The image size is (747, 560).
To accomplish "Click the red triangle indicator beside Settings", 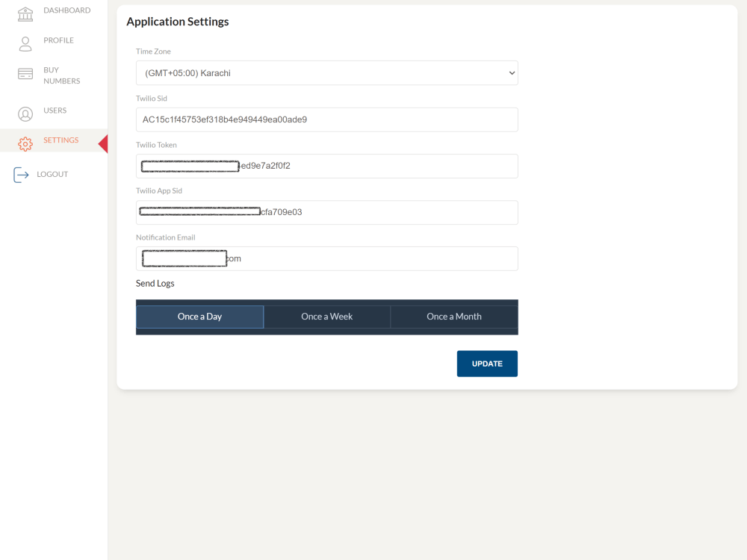I will [x=103, y=143].
